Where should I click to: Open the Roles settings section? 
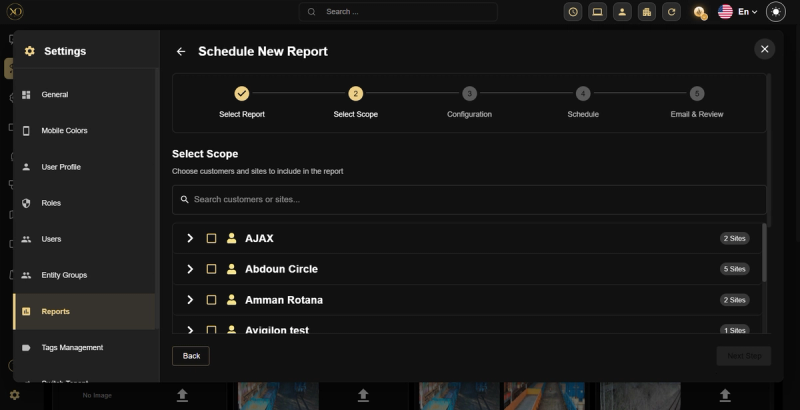pyautogui.click(x=84, y=203)
